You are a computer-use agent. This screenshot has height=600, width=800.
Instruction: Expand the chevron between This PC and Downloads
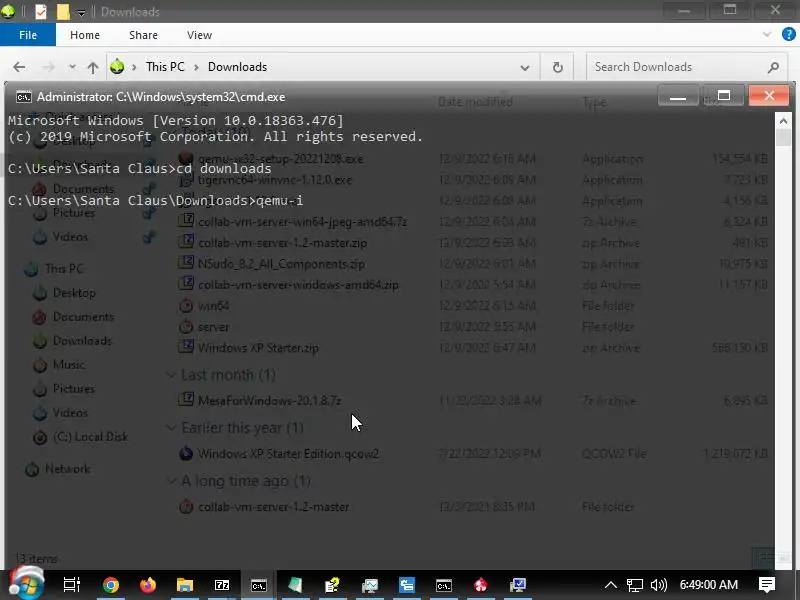click(196, 67)
